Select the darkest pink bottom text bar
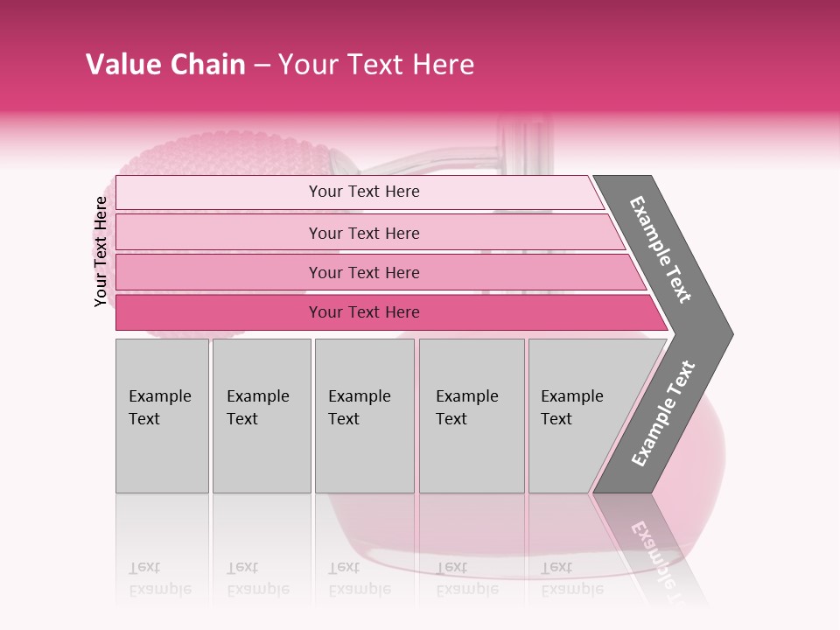 (x=363, y=312)
